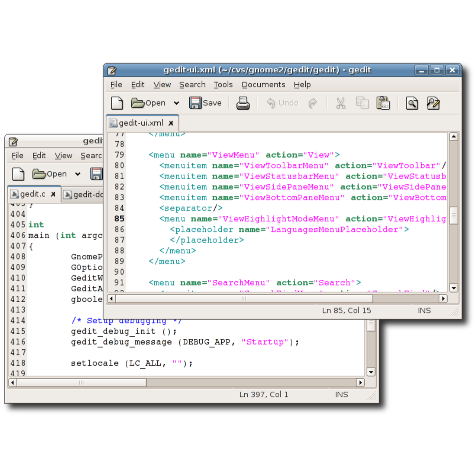The image size is (476, 476).
Task: Click '<separator/>' on line 84
Action: click(x=191, y=208)
